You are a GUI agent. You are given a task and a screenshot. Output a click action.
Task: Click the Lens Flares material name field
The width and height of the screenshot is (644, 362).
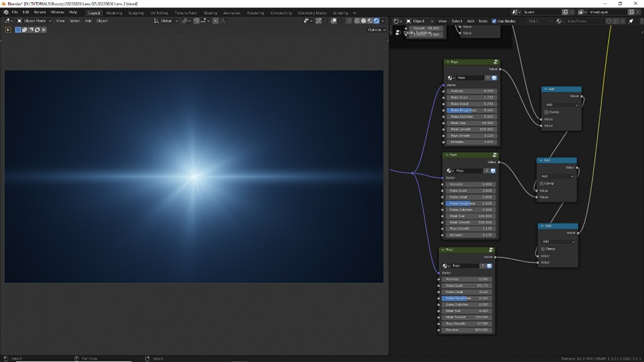[x=585, y=21]
